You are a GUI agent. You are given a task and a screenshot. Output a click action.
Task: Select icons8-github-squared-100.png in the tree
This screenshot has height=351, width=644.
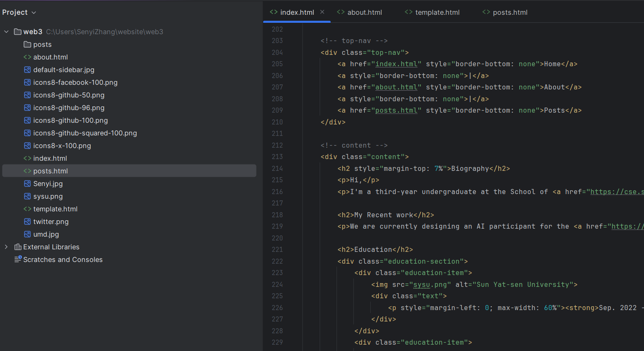pos(85,133)
